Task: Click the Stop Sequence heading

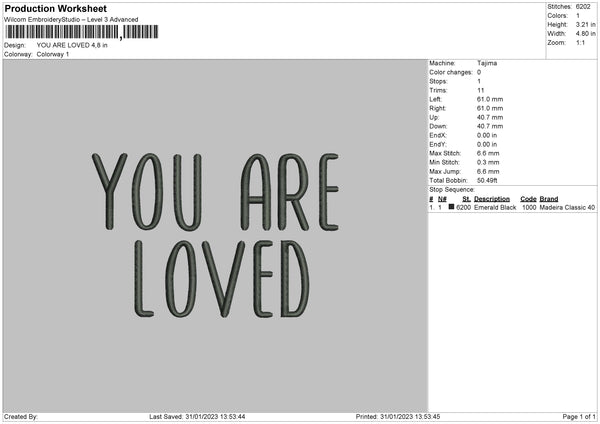Action: pos(452,190)
